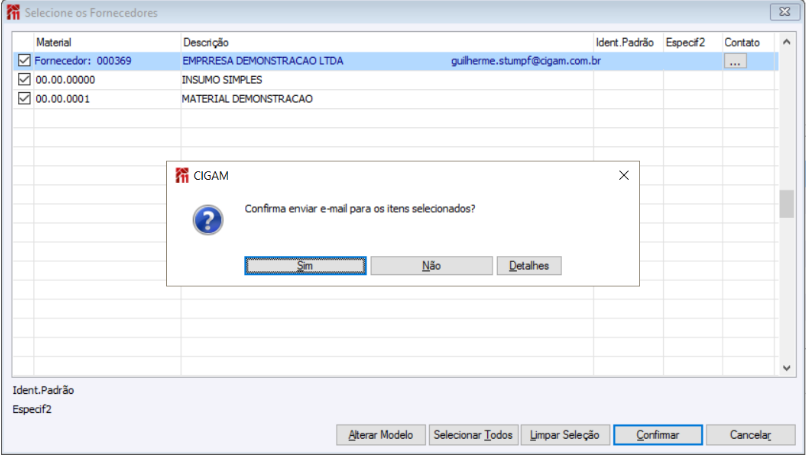Click the Fornecedor: 000369 text
The height and width of the screenshot is (455, 806).
pyautogui.click(x=83, y=61)
